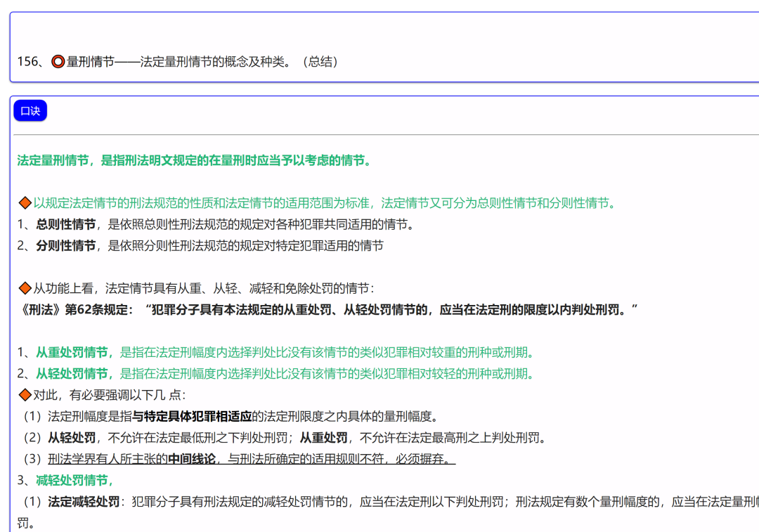Click the line starting 1、总则性情节

pyautogui.click(x=217, y=225)
